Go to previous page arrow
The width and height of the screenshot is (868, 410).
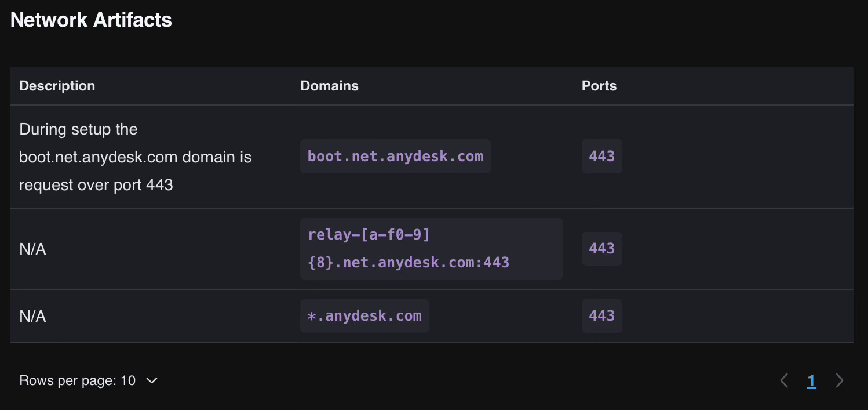click(x=784, y=380)
